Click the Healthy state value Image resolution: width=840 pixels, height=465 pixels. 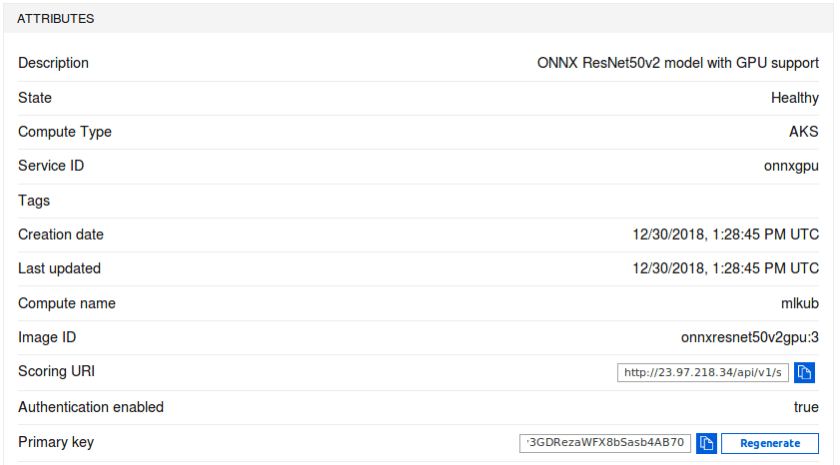click(795, 98)
